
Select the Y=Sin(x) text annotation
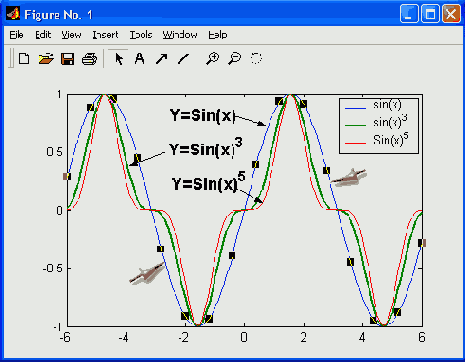pos(202,116)
